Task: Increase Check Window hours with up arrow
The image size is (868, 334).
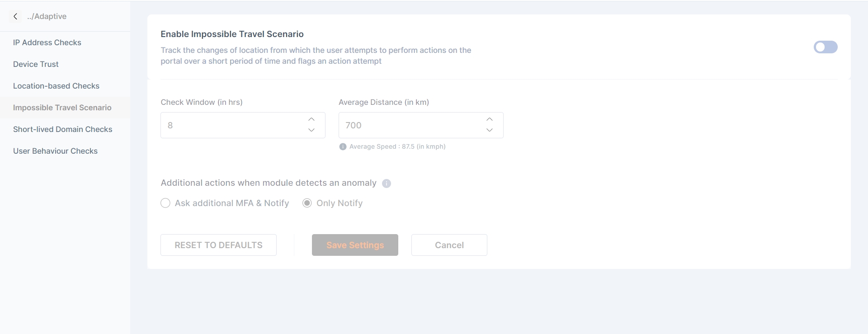Action: pyautogui.click(x=311, y=119)
